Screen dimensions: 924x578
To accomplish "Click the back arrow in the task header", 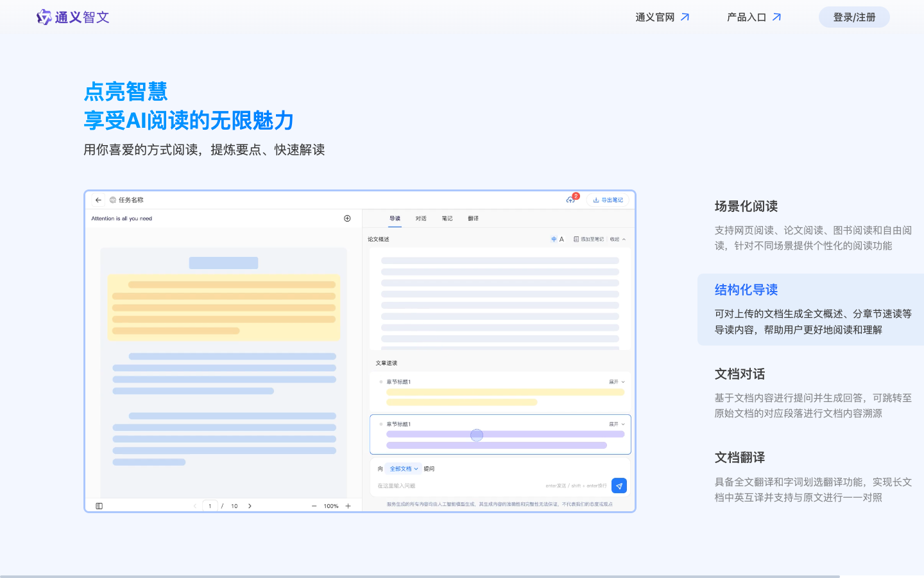I will click(x=98, y=200).
